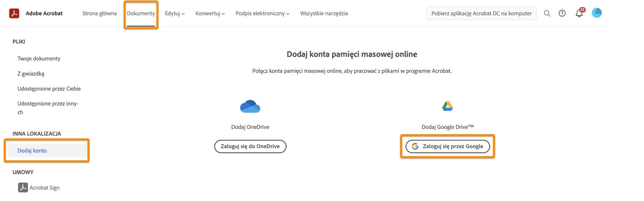Click the UMOWY section heading
The width and height of the screenshot is (644, 201).
23,172
